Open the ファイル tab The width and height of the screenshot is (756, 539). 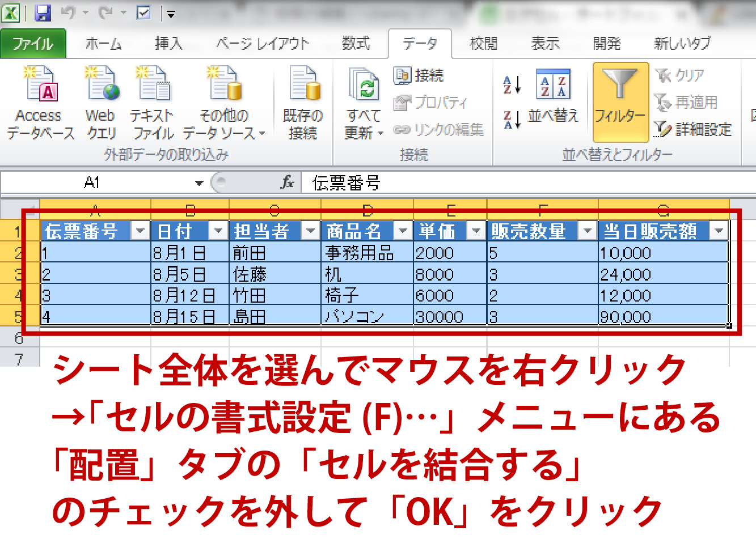pos(32,44)
